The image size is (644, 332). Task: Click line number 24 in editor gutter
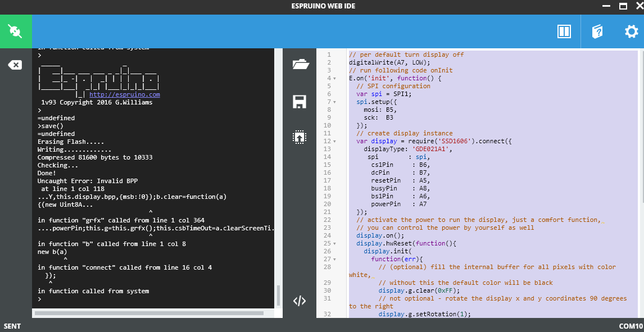pos(328,235)
